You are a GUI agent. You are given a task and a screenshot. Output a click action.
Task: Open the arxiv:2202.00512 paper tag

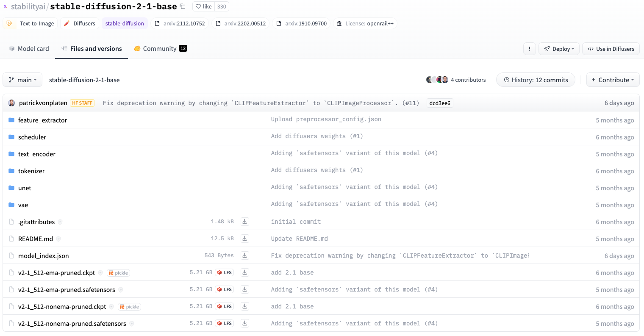241,23
